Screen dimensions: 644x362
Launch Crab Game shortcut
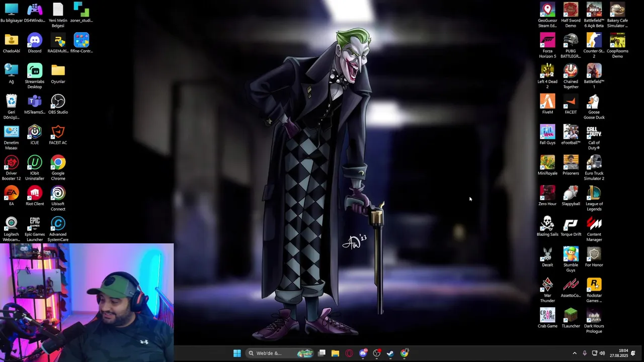547,318
